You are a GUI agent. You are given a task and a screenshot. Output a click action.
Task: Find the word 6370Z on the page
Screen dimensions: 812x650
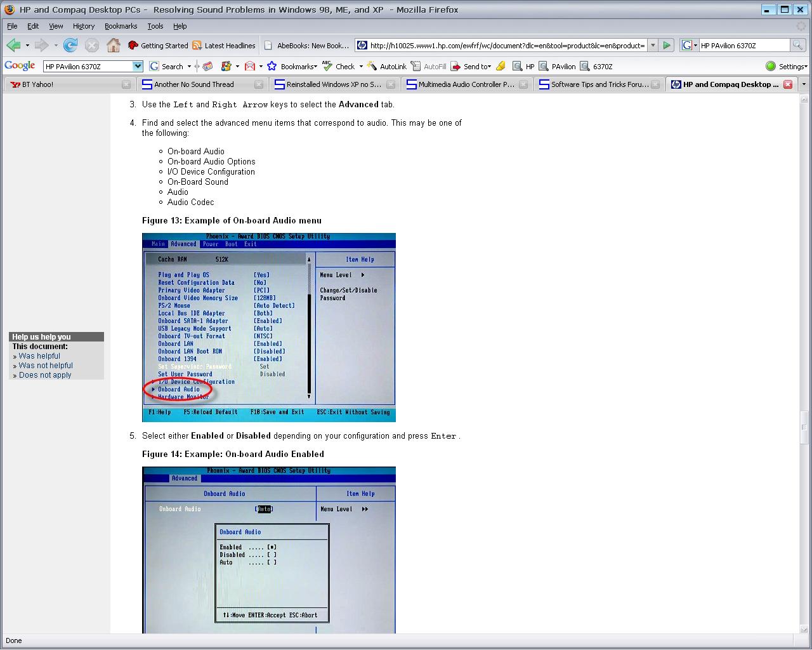tap(596, 66)
